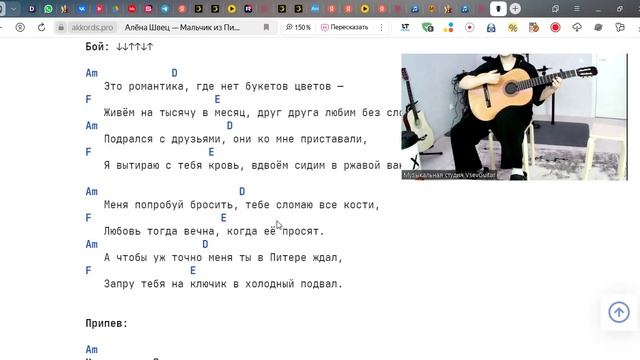Click the Am chord above 'Меня попробуй бросить'
640x360 pixels.
click(x=91, y=191)
